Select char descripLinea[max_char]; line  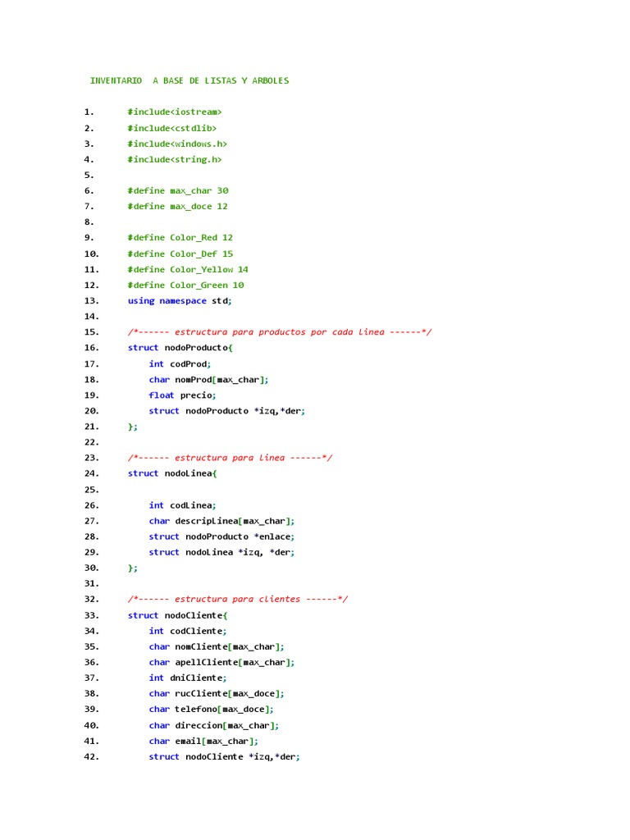pyautogui.click(x=221, y=521)
